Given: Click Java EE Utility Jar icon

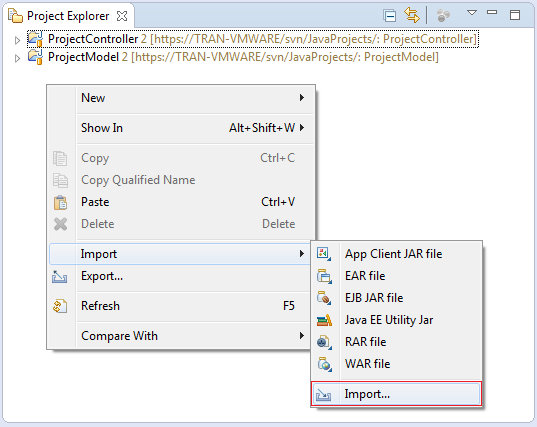Looking at the screenshot, I should click(324, 320).
